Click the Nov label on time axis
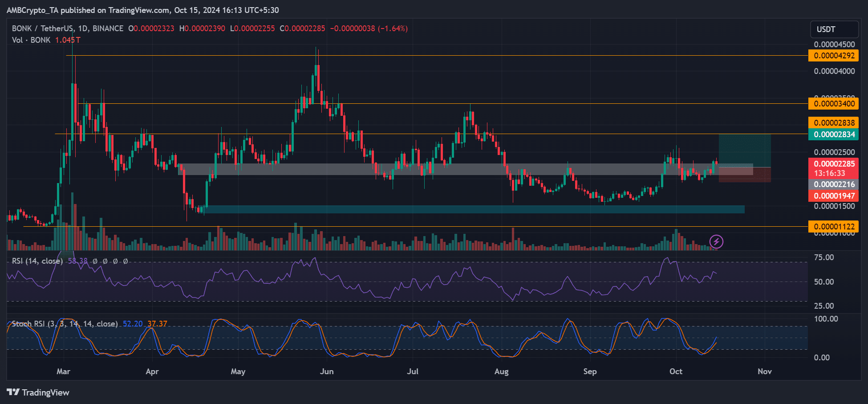This screenshot has width=868, height=404. [765, 371]
